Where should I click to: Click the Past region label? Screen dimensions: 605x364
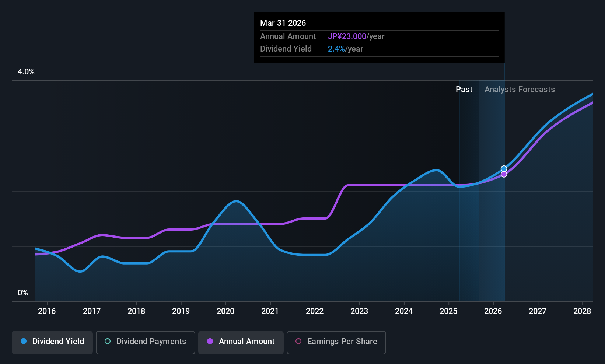tap(464, 90)
